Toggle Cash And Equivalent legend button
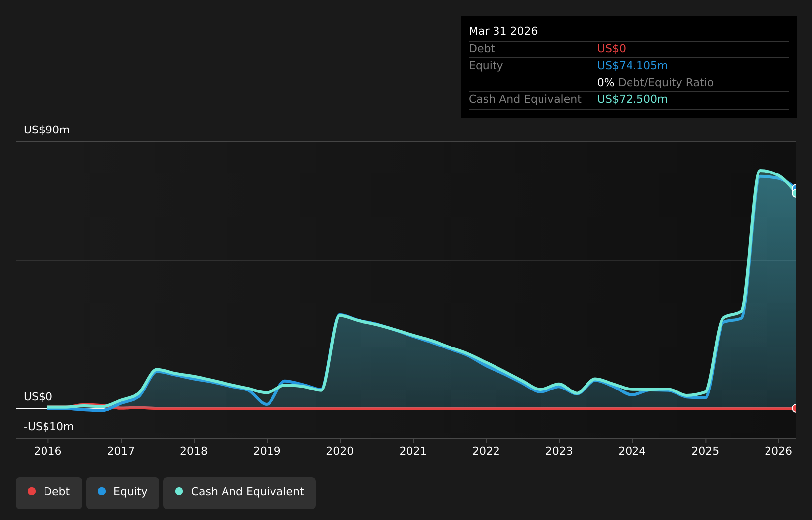812x520 pixels. 239,493
